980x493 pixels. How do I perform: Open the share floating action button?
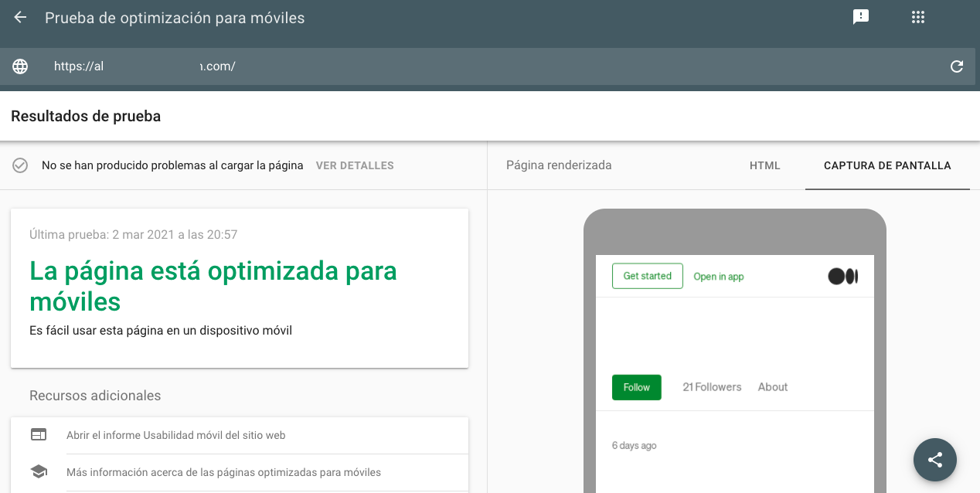934,460
